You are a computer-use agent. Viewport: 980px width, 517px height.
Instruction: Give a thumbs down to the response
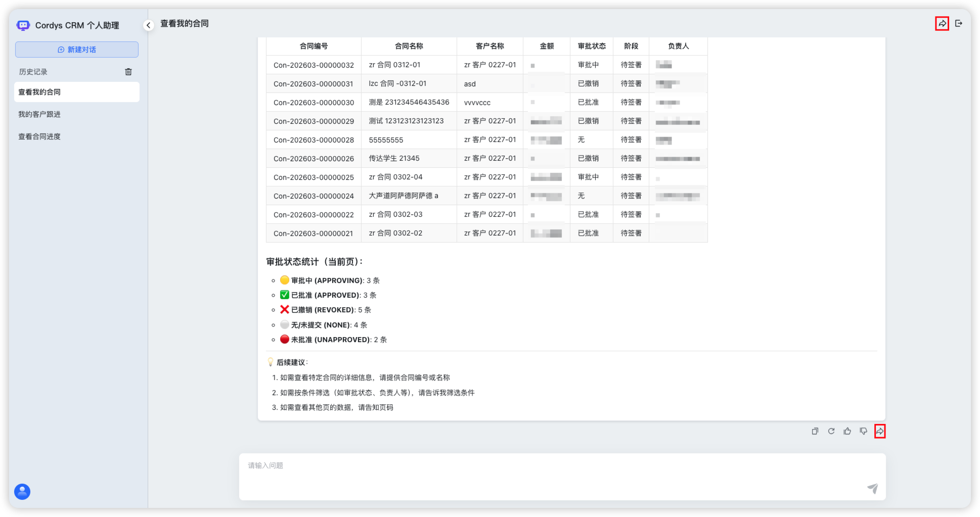[x=863, y=431]
